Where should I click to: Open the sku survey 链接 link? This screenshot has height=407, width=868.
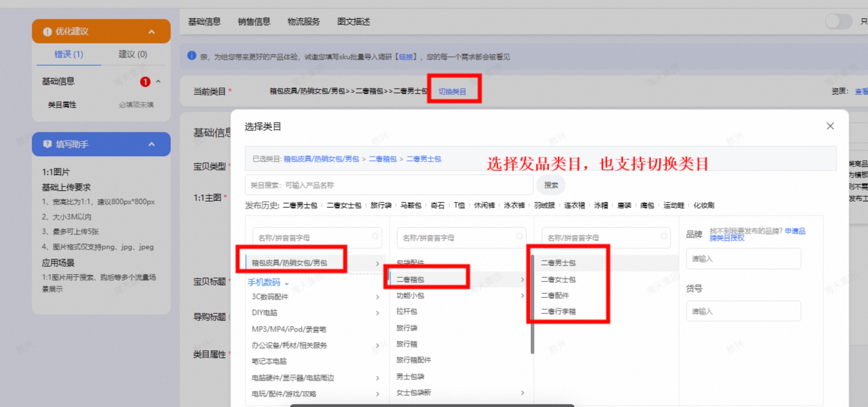(406, 57)
